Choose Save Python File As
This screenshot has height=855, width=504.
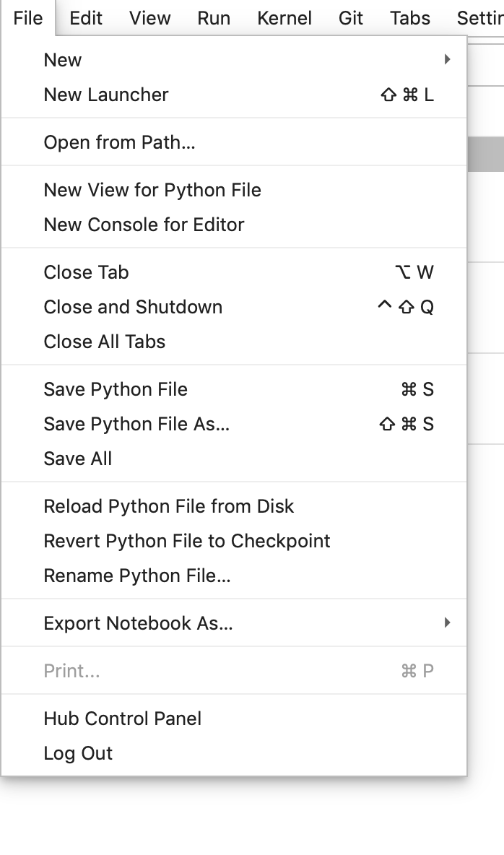[x=137, y=424]
